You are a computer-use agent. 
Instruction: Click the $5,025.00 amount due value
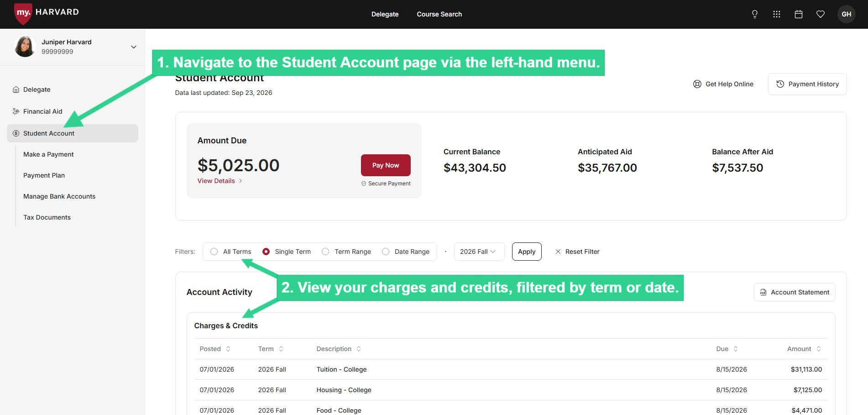238,165
